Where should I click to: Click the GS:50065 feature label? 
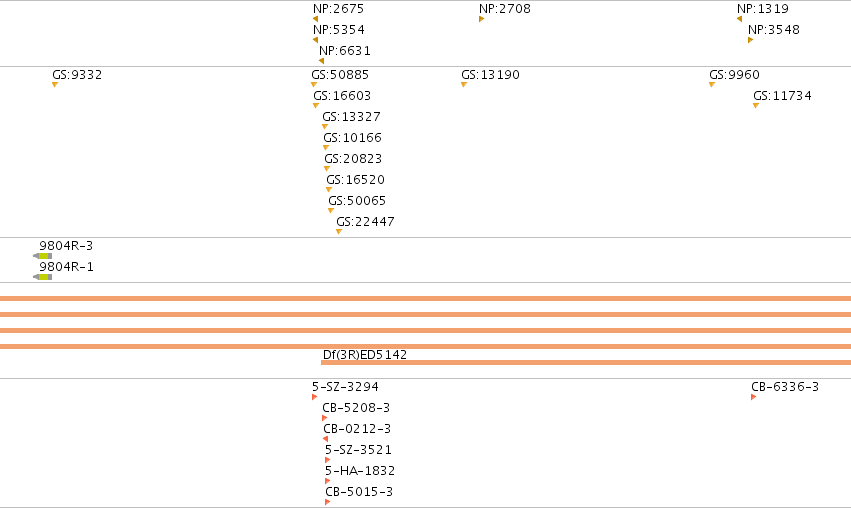click(x=357, y=201)
